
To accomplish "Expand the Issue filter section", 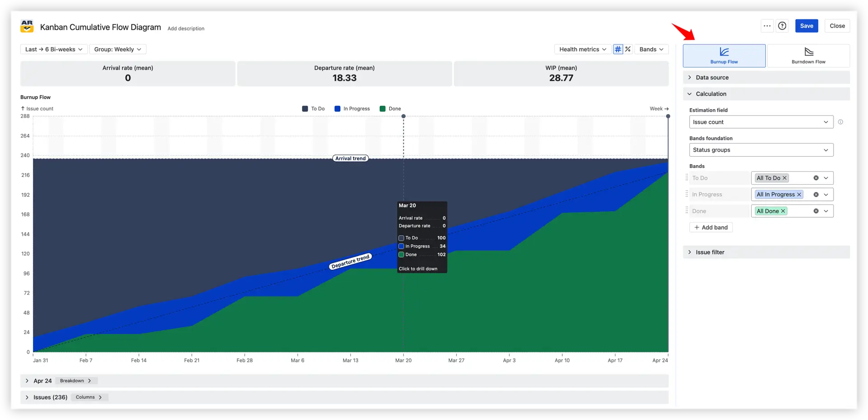I will coord(766,252).
